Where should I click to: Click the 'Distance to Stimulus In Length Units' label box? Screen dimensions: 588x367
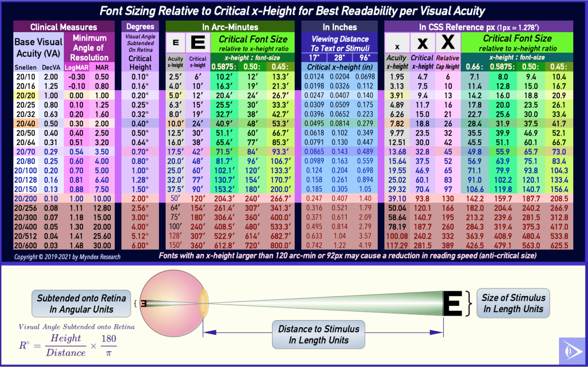coord(318,334)
